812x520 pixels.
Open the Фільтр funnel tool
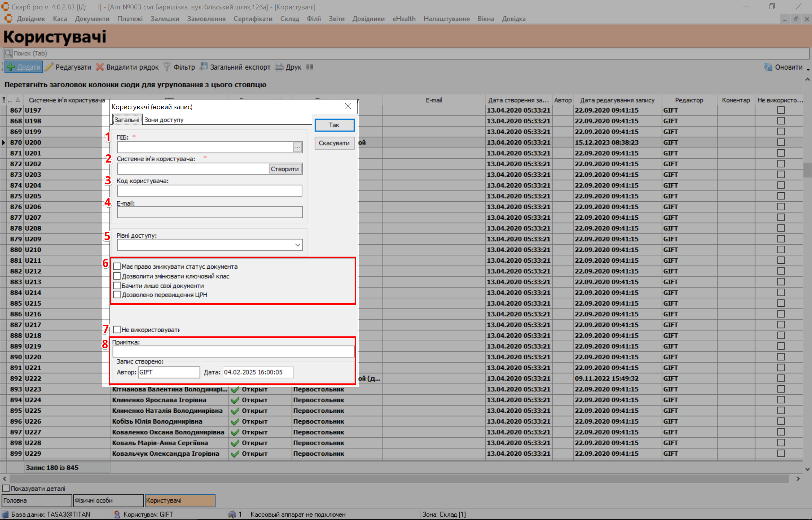(167, 67)
